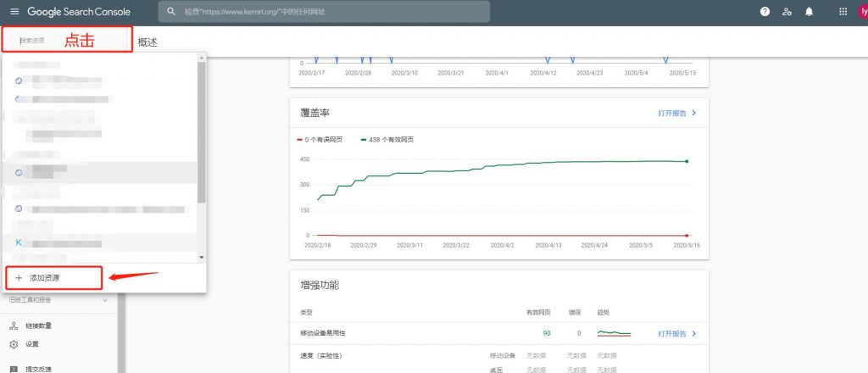Image resolution: width=868 pixels, height=373 pixels.
Task: Open 移动设备易用性 report via 打开报告
Action: [x=677, y=334]
